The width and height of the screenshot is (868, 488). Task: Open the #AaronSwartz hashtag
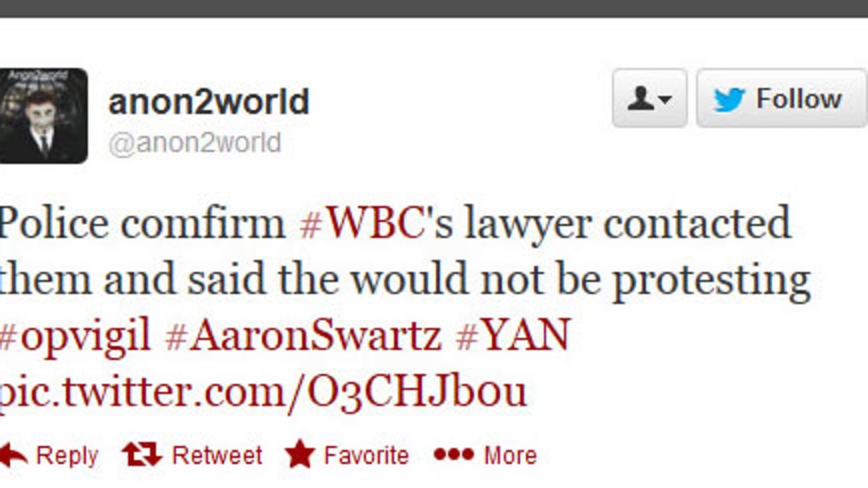click(x=302, y=335)
